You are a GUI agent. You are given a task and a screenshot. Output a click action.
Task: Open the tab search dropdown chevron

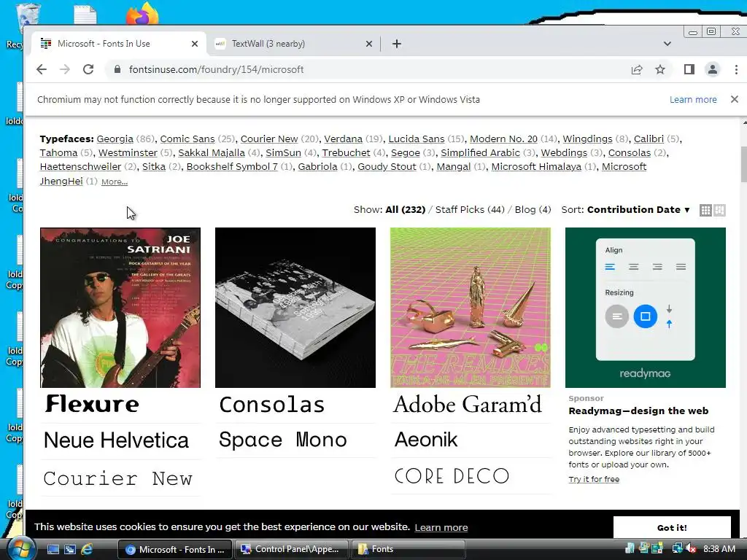coord(667,44)
